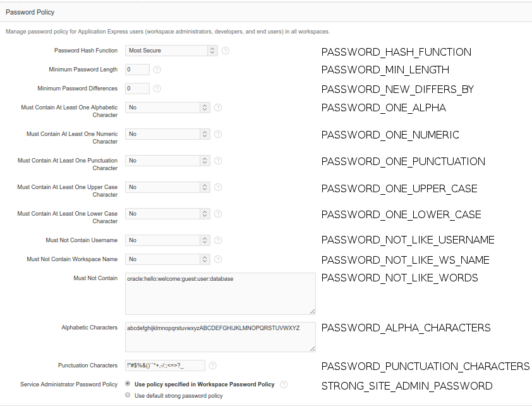Focus the Punctuation Characters input field
The image size is (532, 406).
click(x=164, y=366)
